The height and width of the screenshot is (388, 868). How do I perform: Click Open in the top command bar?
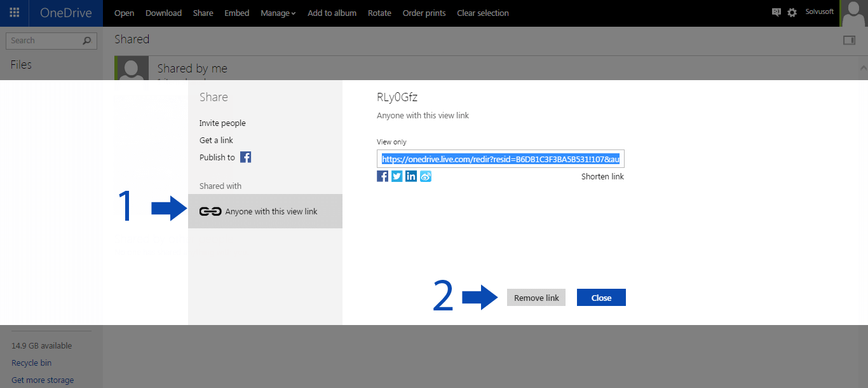pyautogui.click(x=124, y=13)
